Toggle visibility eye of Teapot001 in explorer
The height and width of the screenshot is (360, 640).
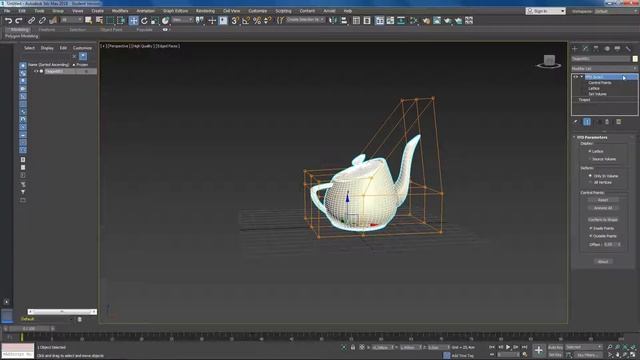[x=36, y=71]
